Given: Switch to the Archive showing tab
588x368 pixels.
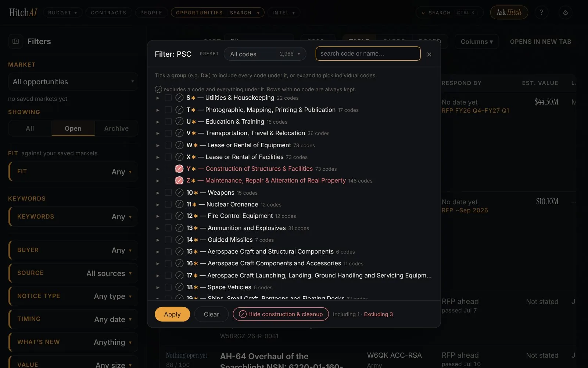Looking at the screenshot, I should click(x=116, y=128).
